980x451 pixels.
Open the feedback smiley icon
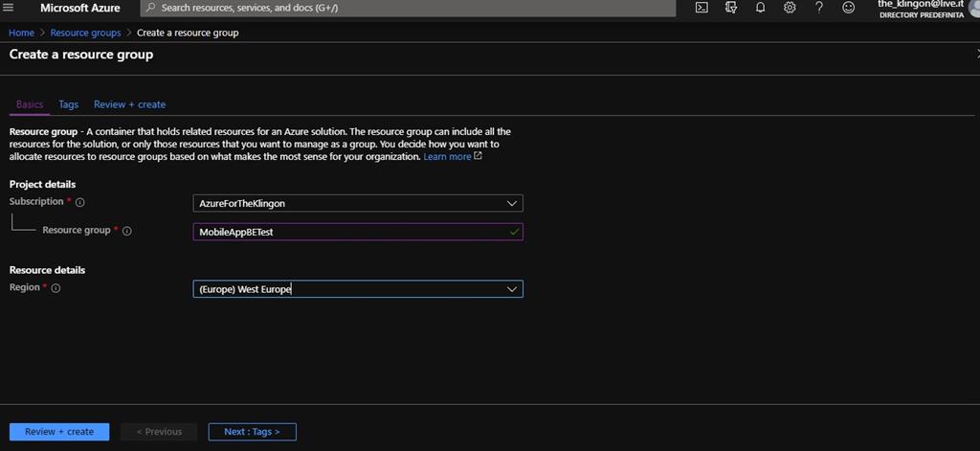coord(848,8)
